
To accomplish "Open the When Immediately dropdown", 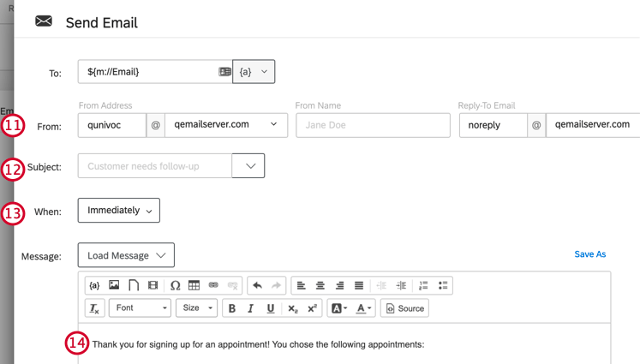I will pos(119,211).
